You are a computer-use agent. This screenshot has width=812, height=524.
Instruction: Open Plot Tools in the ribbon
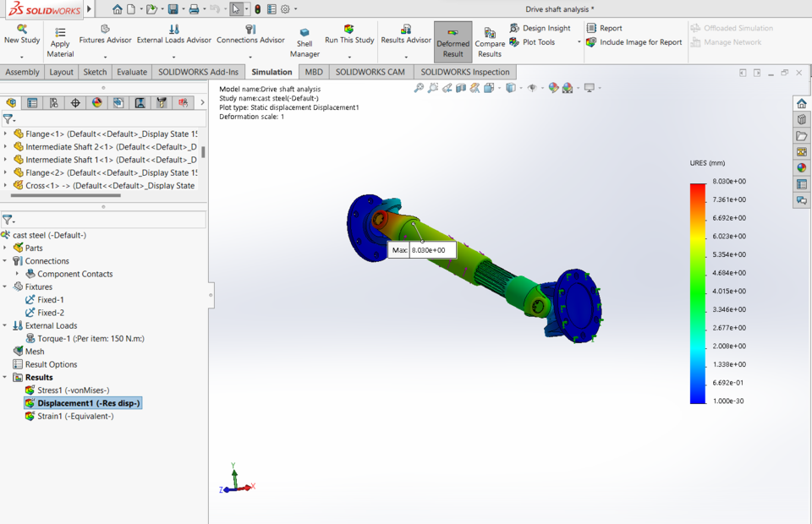[535, 41]
